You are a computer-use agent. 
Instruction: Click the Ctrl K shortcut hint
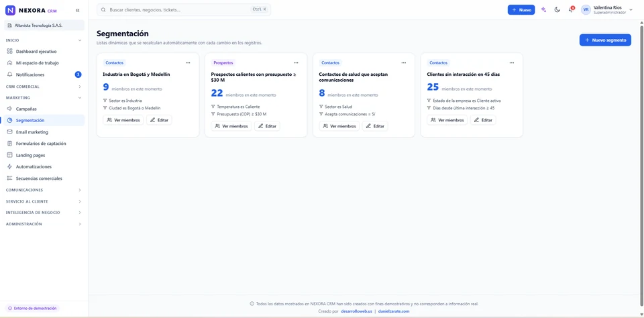coord(259,9)
